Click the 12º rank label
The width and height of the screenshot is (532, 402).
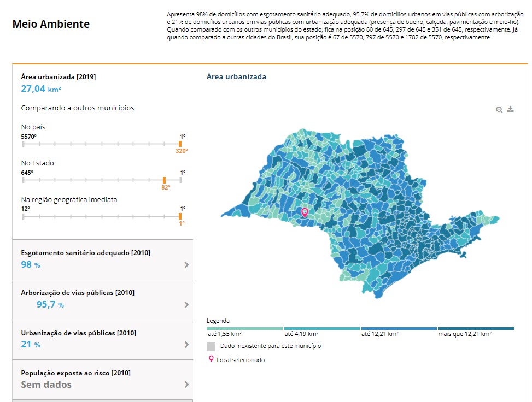click(x=26, y=209)
